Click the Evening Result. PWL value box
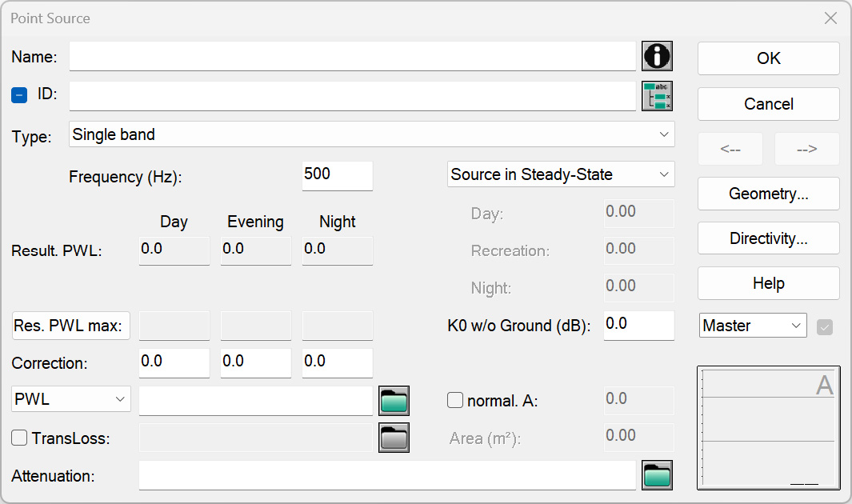The height and width of the screenshot is (504, 852). pyautogui.click(x=256, y=250)
